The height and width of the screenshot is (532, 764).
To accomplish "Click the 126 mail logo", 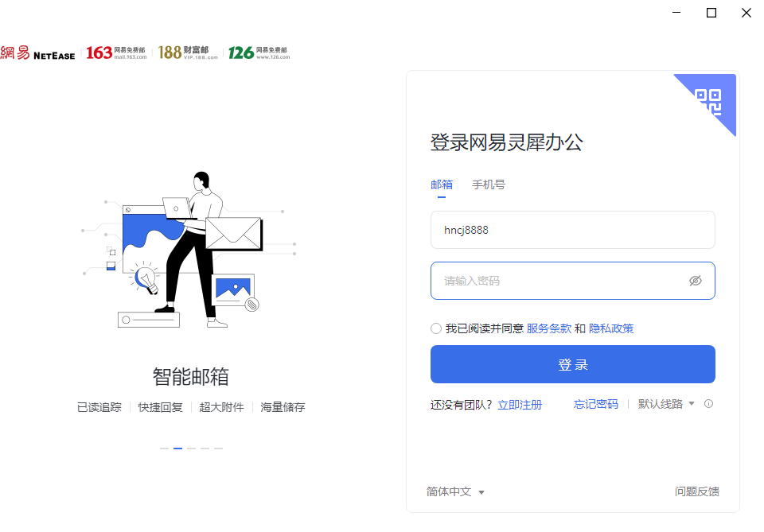I will (259, 52).
